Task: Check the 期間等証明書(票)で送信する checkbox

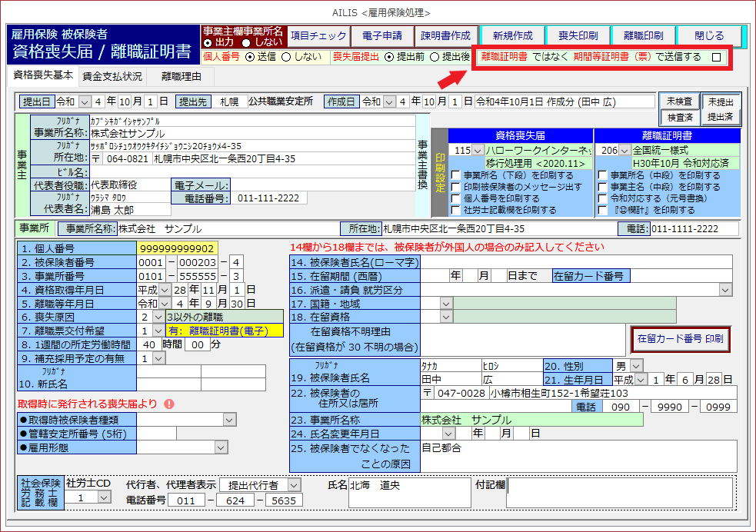Action: tap(716, 57)
